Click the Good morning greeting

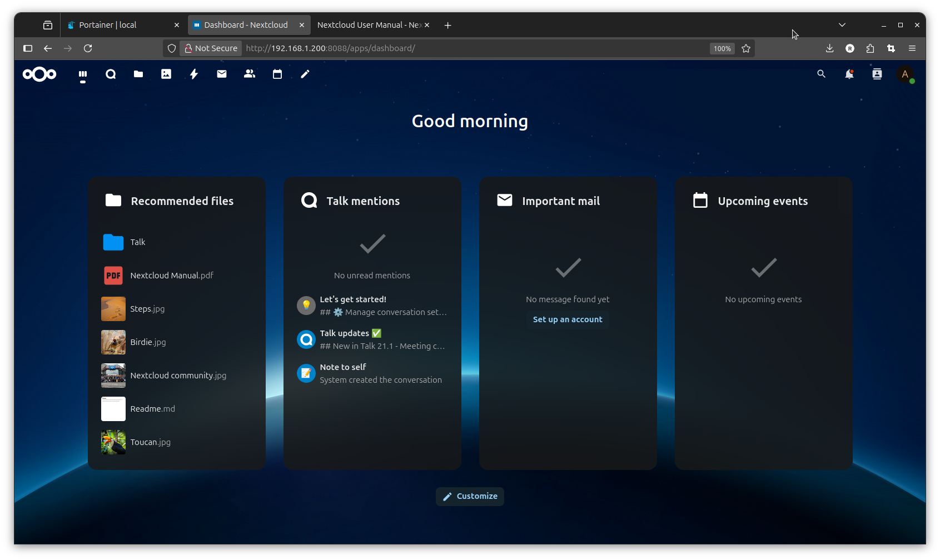(470, 121)
